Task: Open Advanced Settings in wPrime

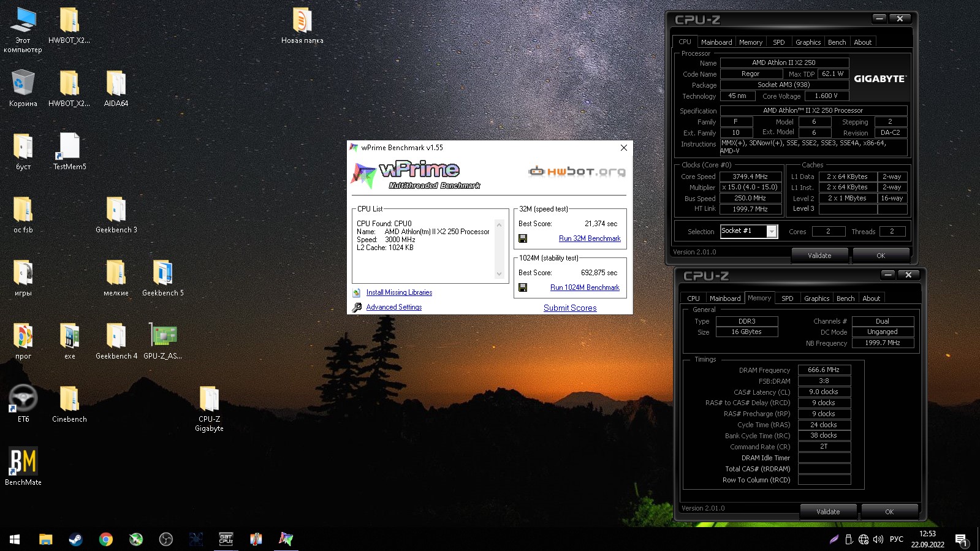Action: [394, 307]
